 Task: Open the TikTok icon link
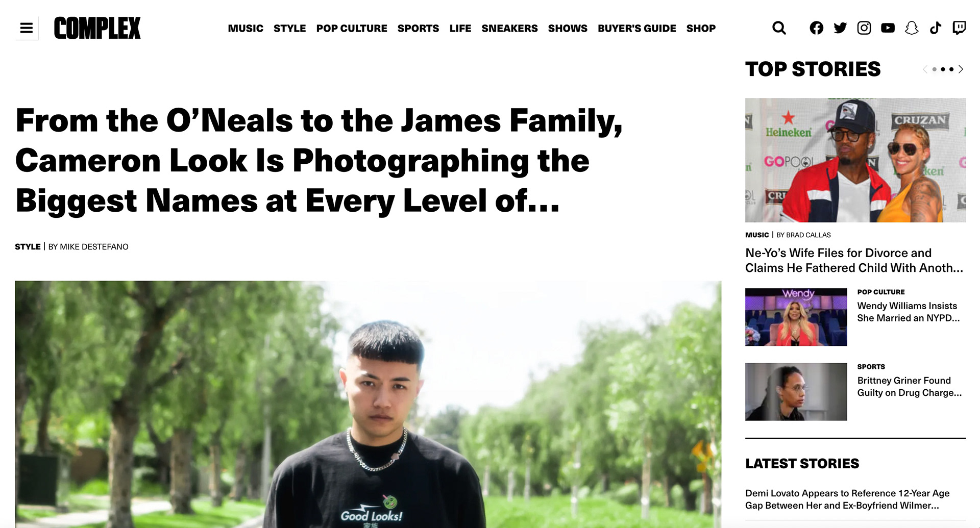(x=935, y=28)
